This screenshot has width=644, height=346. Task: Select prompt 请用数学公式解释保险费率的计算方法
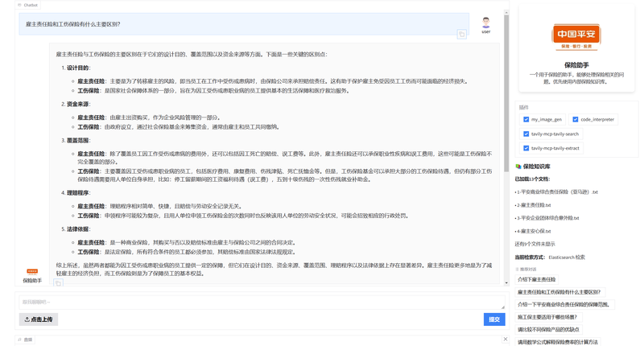click(x=558, y=342)
